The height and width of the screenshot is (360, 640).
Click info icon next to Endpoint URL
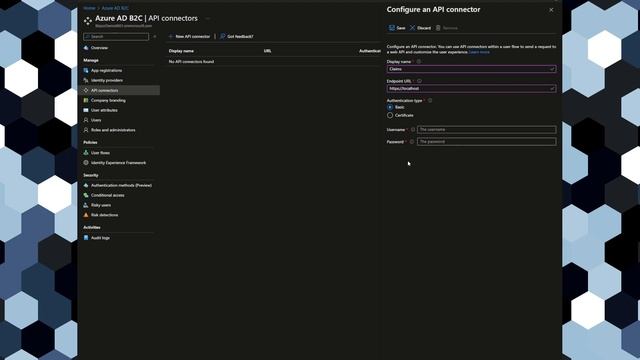pyautogui.click(x=419, y=81)
